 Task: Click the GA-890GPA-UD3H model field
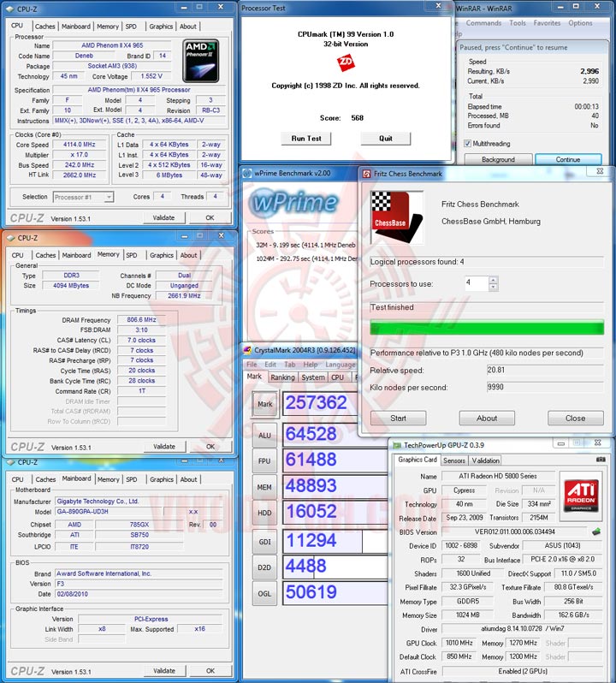tap(109, 512)
